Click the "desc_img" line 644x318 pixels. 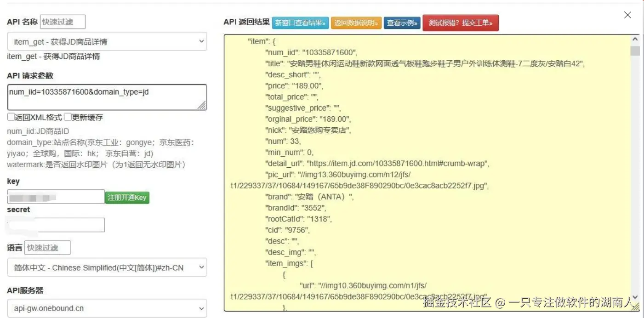[x=291, y=252]
